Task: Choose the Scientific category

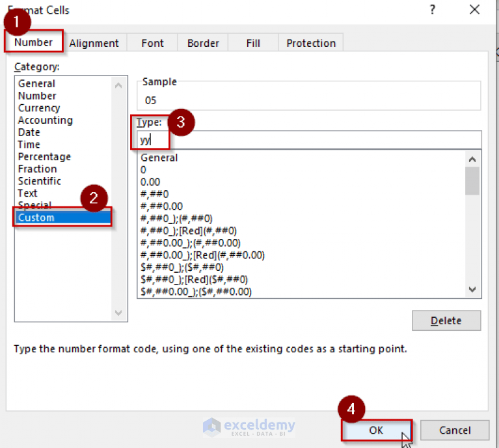Action: pyautogui.click(x=40, y=181)
